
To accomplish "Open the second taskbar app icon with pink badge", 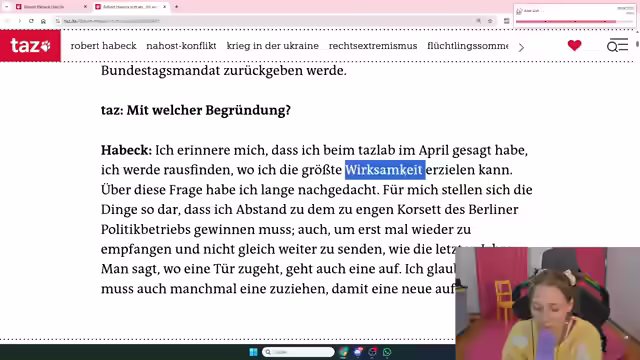I will click(x=358, y=352).
